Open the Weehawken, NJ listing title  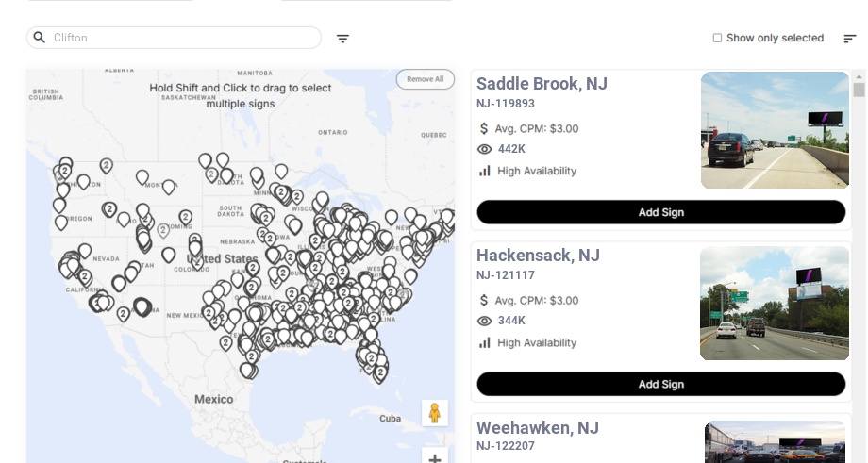[x=537, y=428]
